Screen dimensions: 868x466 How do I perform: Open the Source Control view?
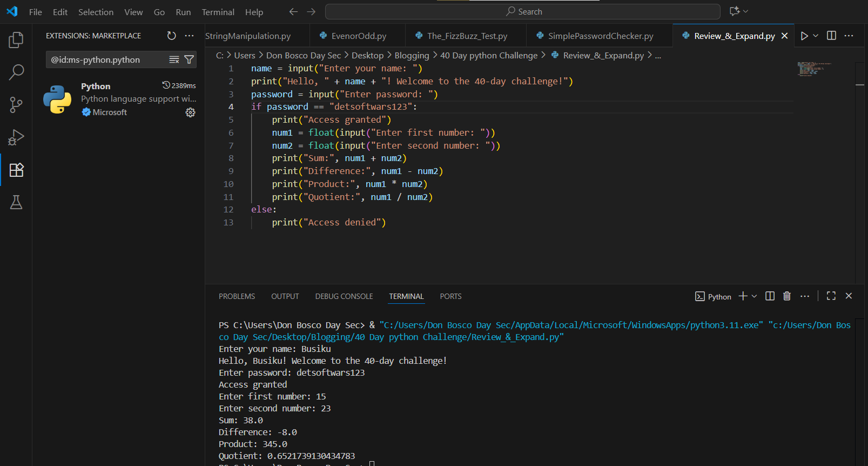pos(16,105)
